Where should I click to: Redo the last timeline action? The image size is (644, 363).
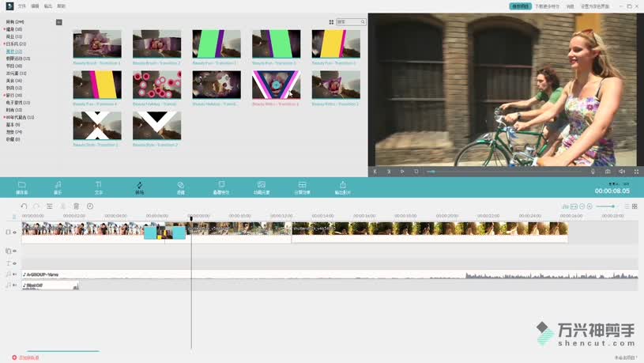point(36,206)
